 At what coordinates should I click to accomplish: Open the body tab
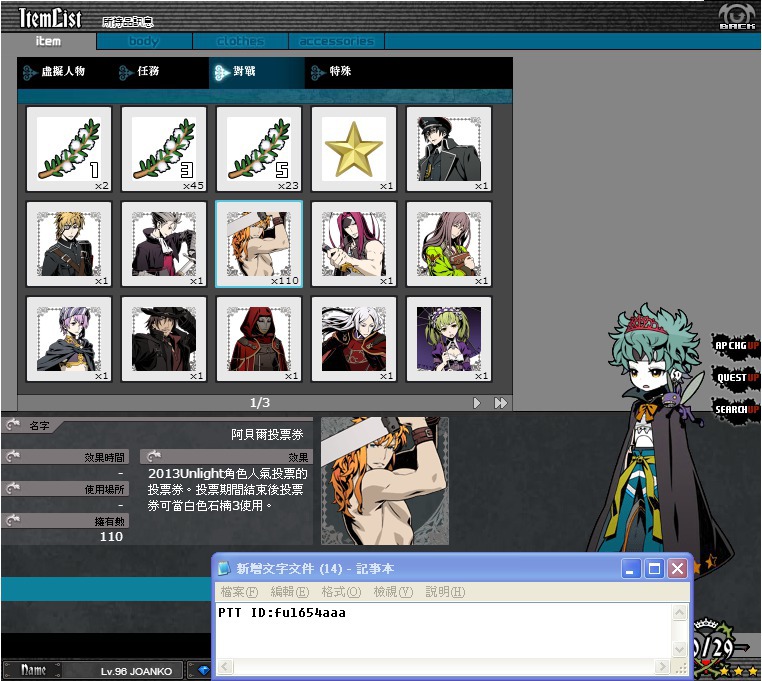coord(144,41)
